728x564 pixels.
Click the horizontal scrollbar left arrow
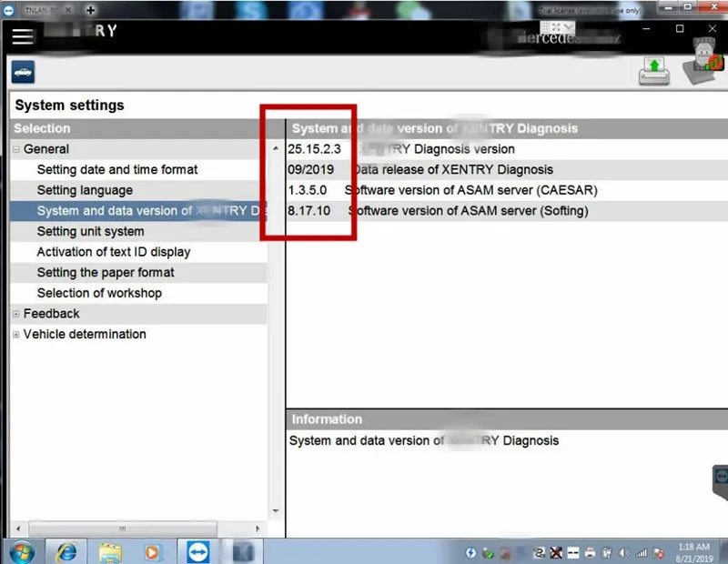(18, 529)
